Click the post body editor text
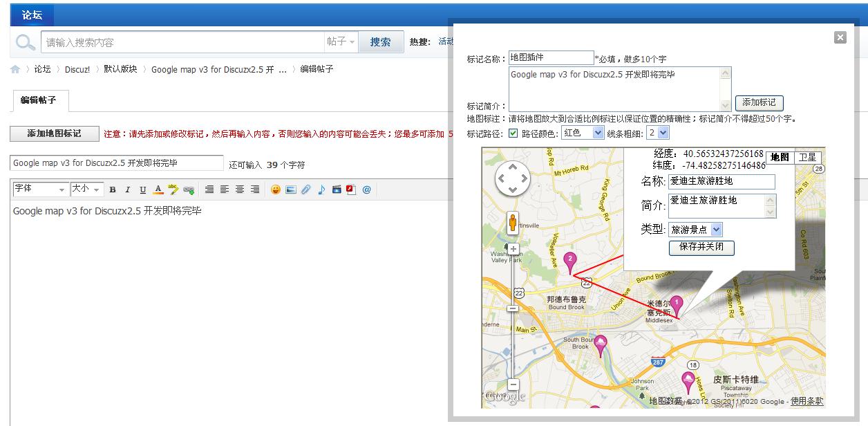 [107, 211]
